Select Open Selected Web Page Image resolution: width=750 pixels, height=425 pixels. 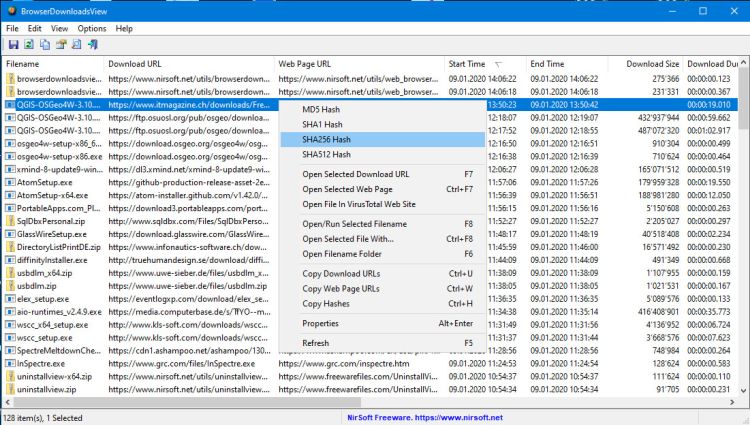383,189
